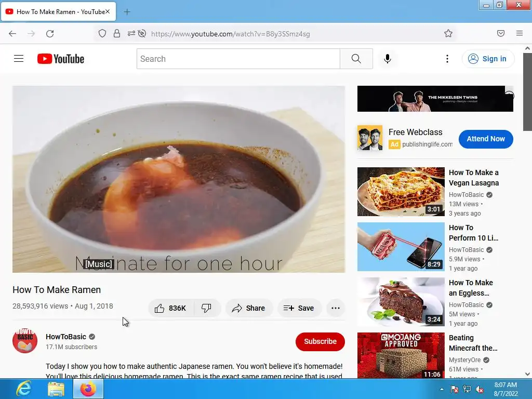The height and width of the screenshot is (399, 532).
Task: Open the publishinglife.com ad link
Action: pos(427,144)
